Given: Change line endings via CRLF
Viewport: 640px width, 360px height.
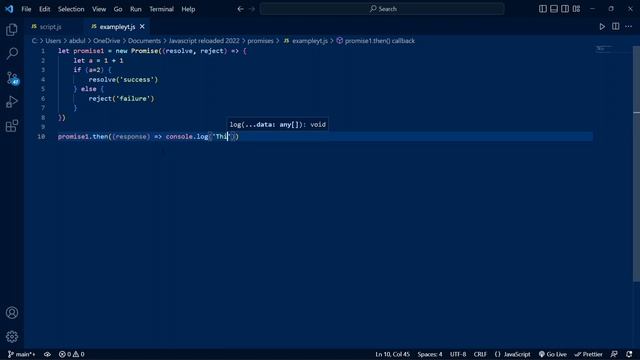Looking at the screenshot, I should point(480,354).
